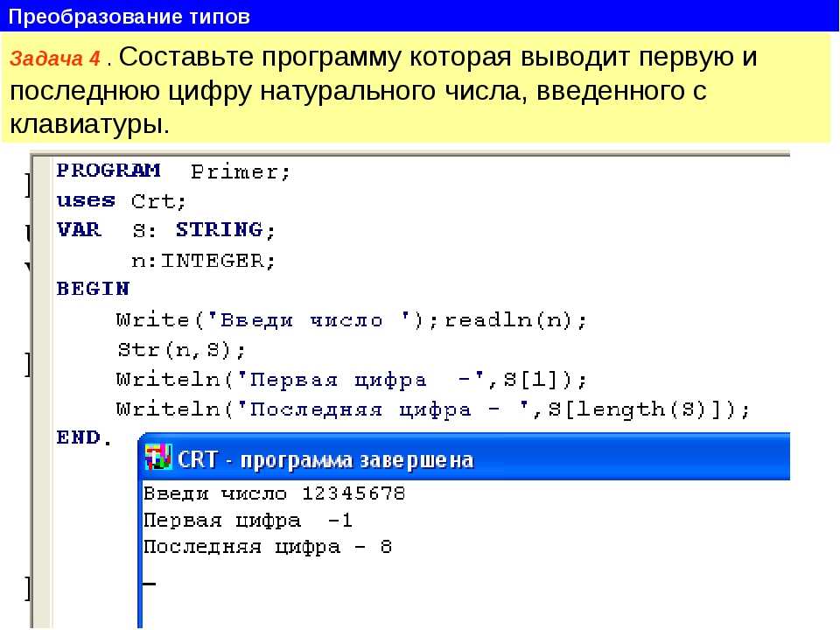The height and width of the screenshot is (630, 840).
Task: Click the 'n:INTEGER;' declaration line
Action: [x=202, y=261]
